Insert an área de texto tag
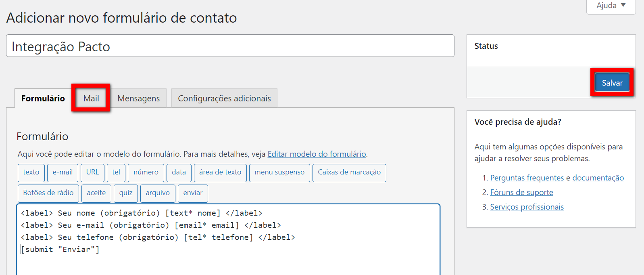The image size is (644, 275). pyautogui.click(x=220, y=172)
